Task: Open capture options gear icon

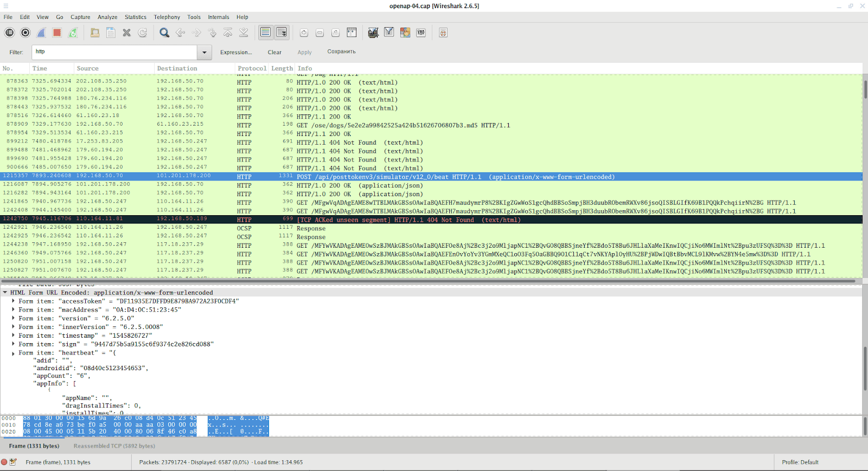Action: coord(25,33)
